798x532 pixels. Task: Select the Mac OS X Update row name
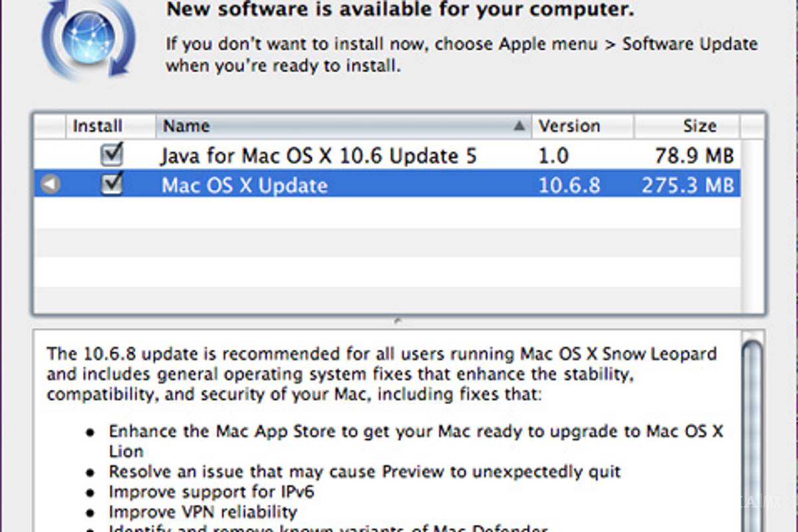tap(244, 185)
